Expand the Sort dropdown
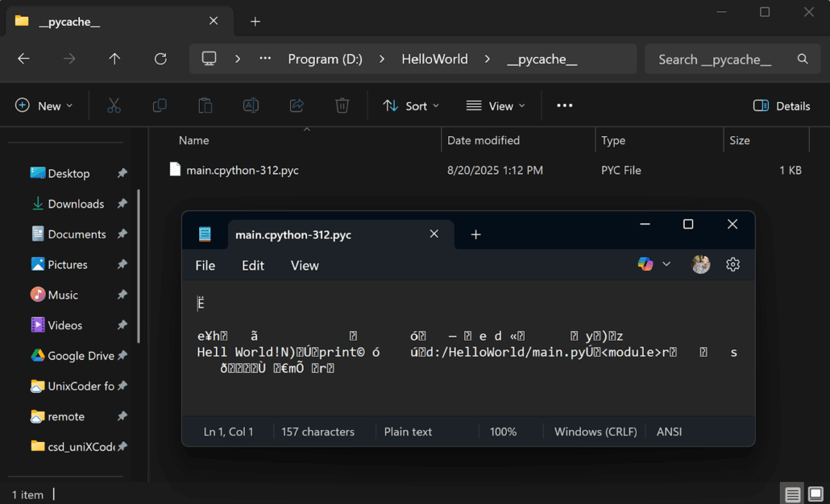Viewport: 830px width, 504px height. pyautogui.click(x=411, y=105)
